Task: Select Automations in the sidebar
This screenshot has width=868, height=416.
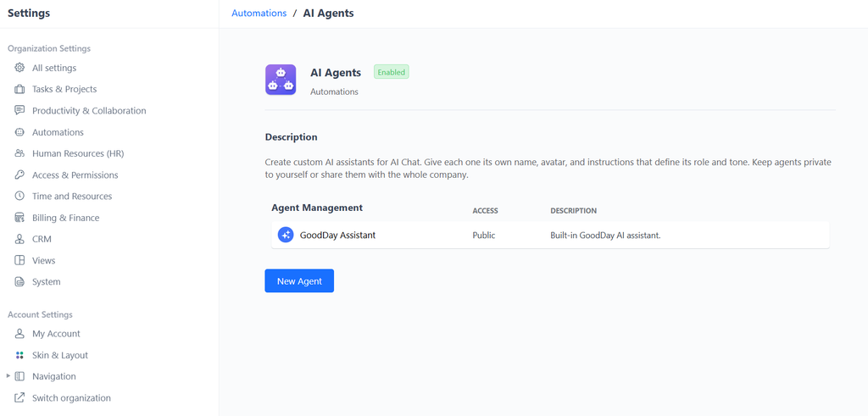Action: point(58,132)
